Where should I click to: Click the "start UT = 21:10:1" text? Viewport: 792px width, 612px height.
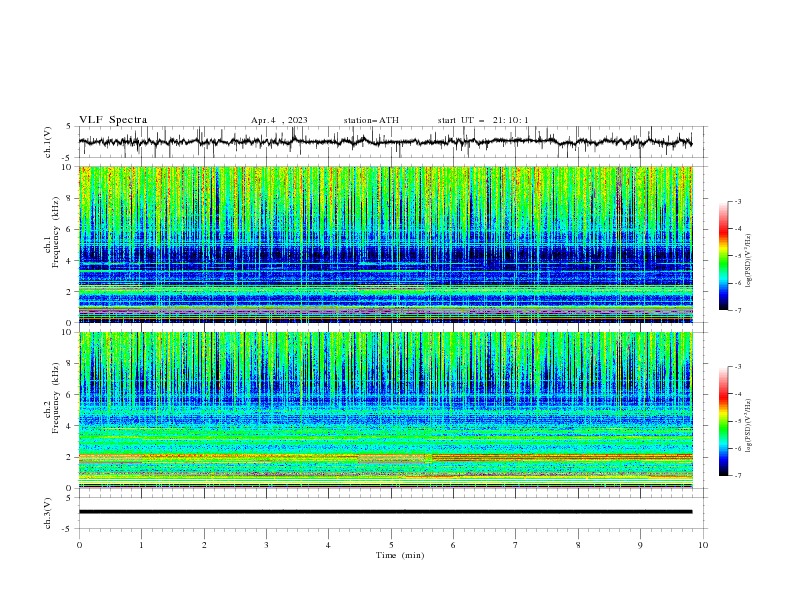point(483,120)
